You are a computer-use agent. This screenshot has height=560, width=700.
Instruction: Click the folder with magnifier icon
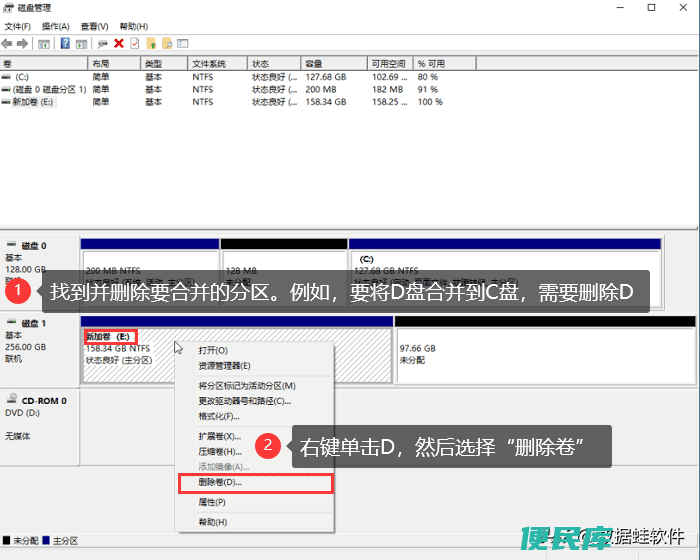(167, 43)
